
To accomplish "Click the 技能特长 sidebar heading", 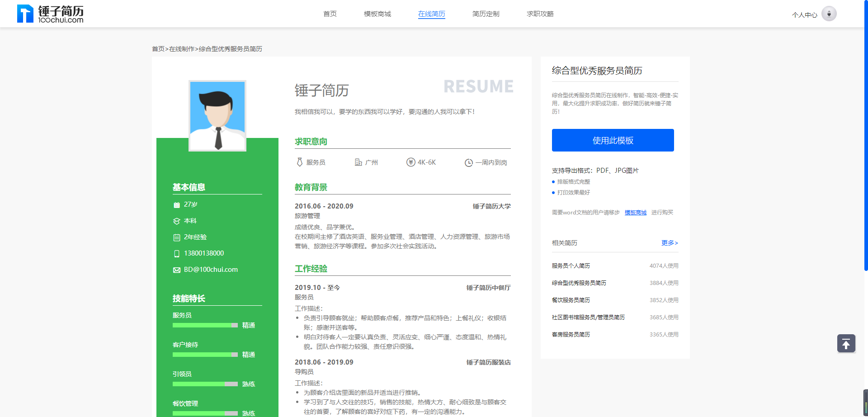I will click(189, 299).
